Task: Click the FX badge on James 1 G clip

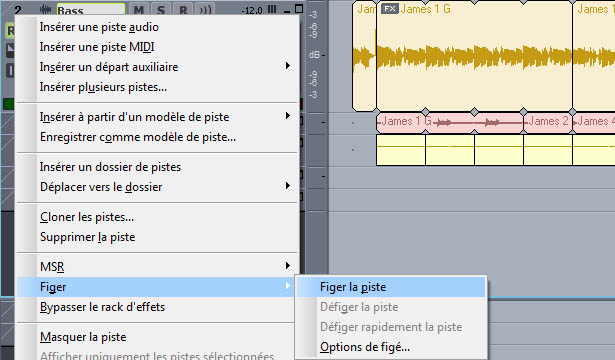Action: point(389,9)
